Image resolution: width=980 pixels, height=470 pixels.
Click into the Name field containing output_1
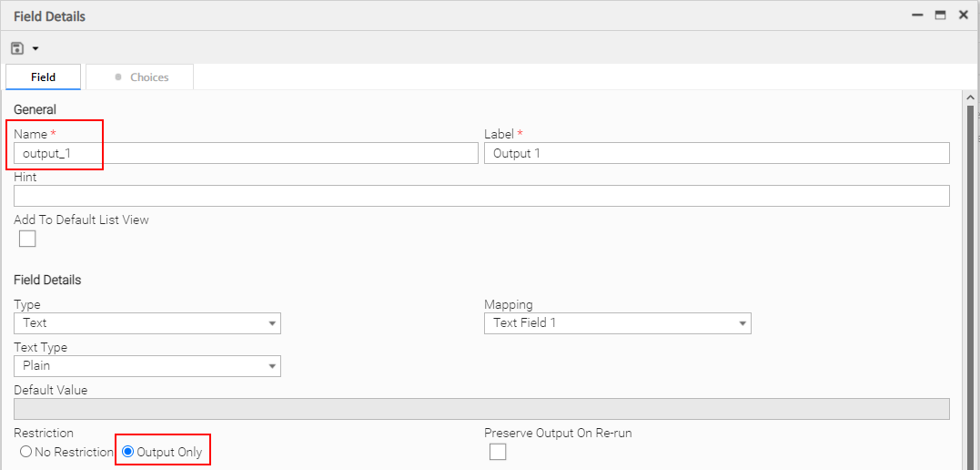pos(246,153)
